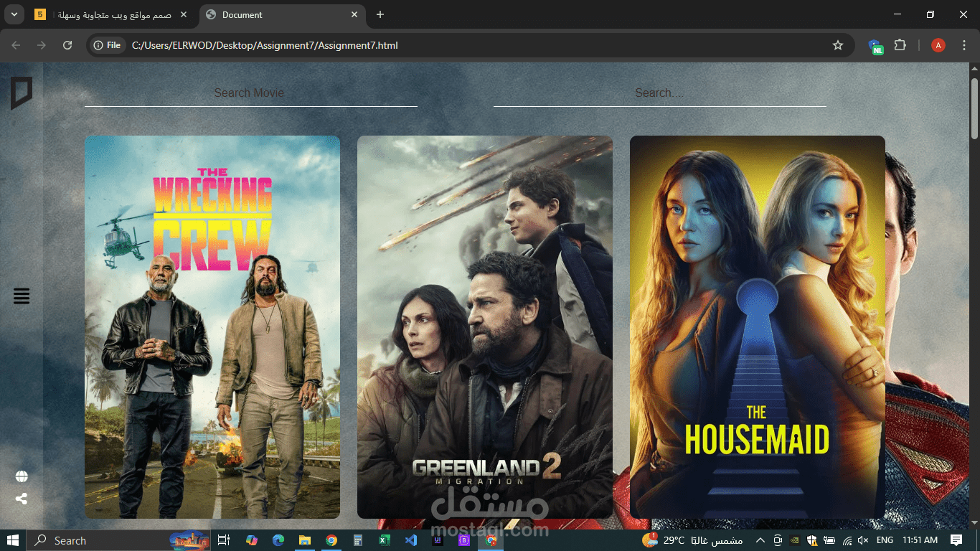Open the tab search chevron at top left
The image size is (980, 551).
click(13, 14)
